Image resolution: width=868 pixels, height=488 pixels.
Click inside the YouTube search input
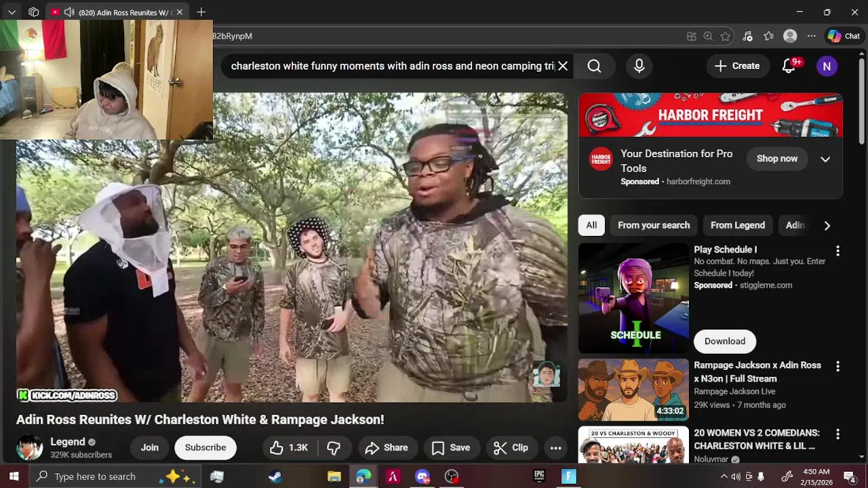click(392, 66)
